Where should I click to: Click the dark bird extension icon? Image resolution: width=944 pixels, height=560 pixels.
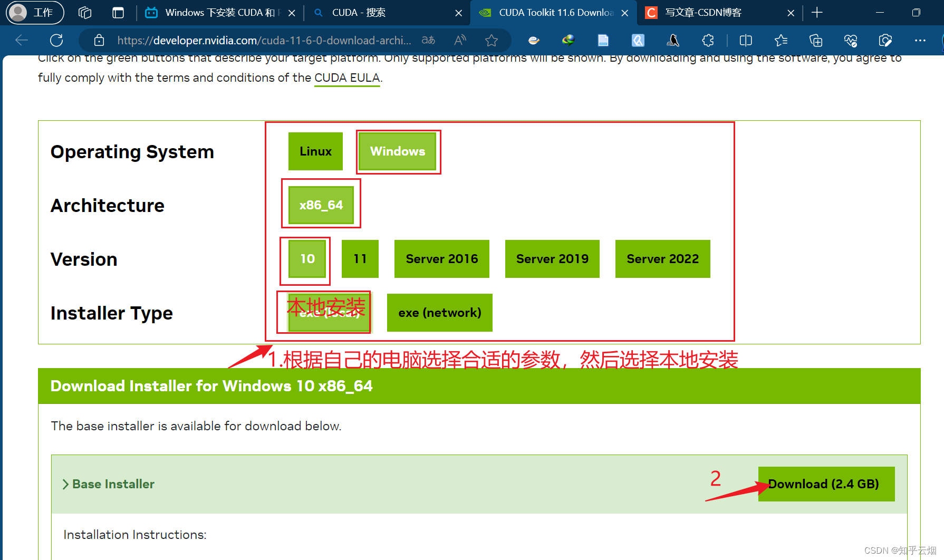673,40
